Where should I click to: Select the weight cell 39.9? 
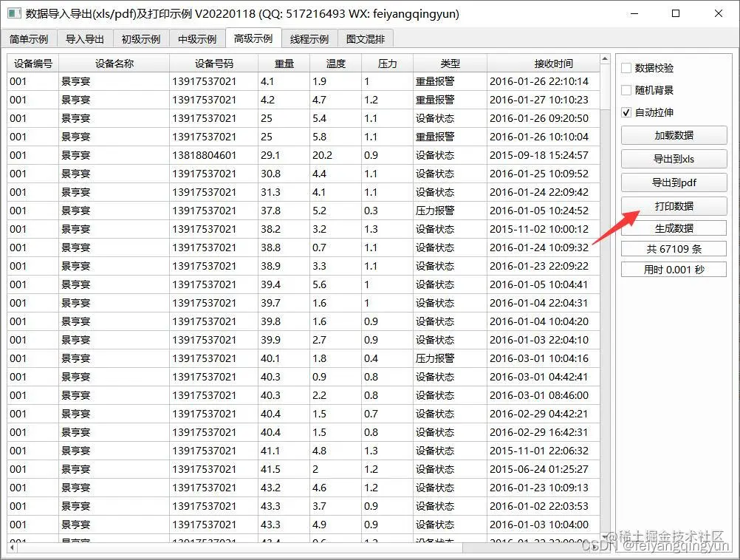point(284,340)
